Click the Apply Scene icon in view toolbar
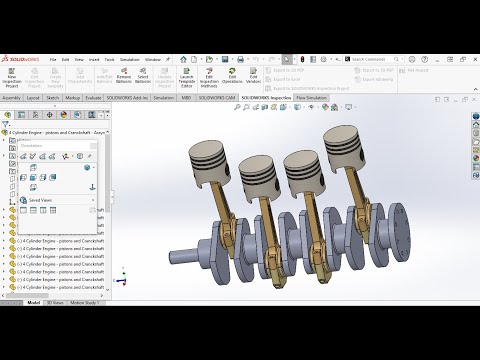 (x=334, y=107)
